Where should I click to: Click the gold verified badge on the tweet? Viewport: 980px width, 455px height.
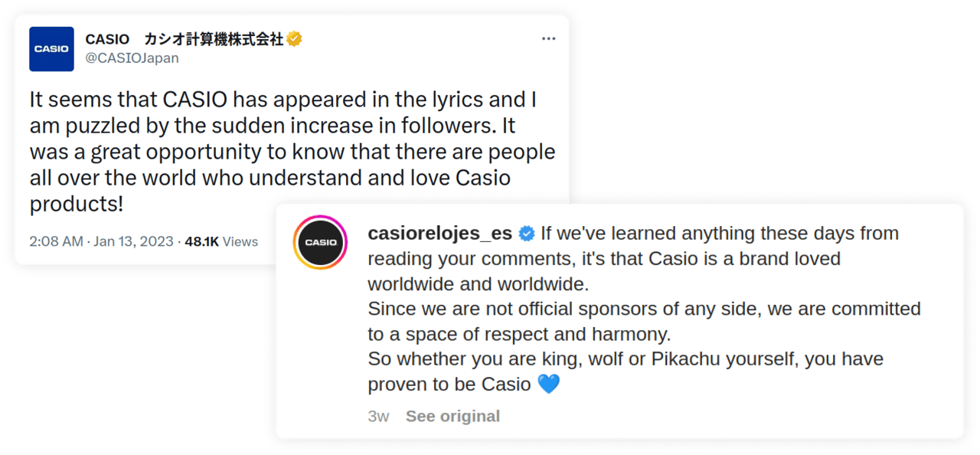(294, 39)
